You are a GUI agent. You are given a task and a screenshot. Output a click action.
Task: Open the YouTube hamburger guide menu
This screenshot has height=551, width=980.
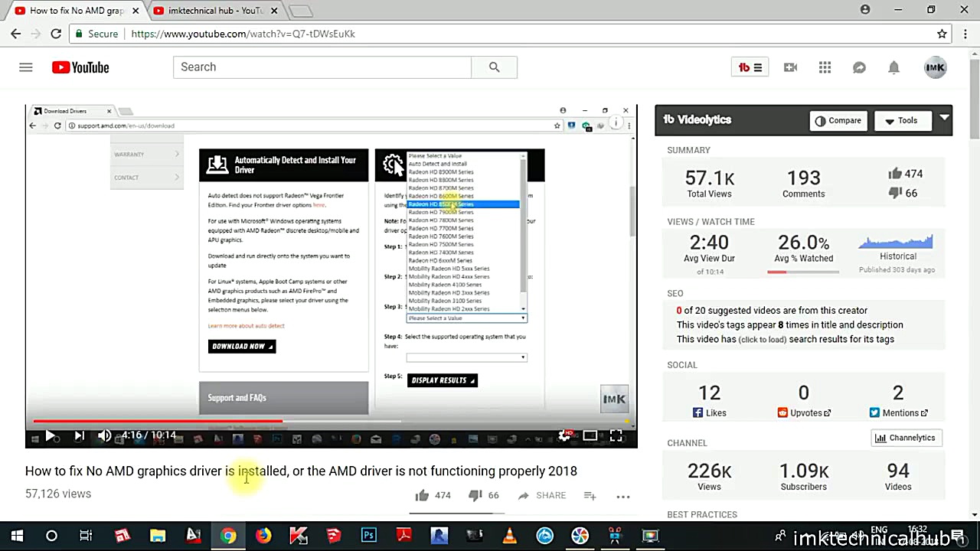click(26, 67)
